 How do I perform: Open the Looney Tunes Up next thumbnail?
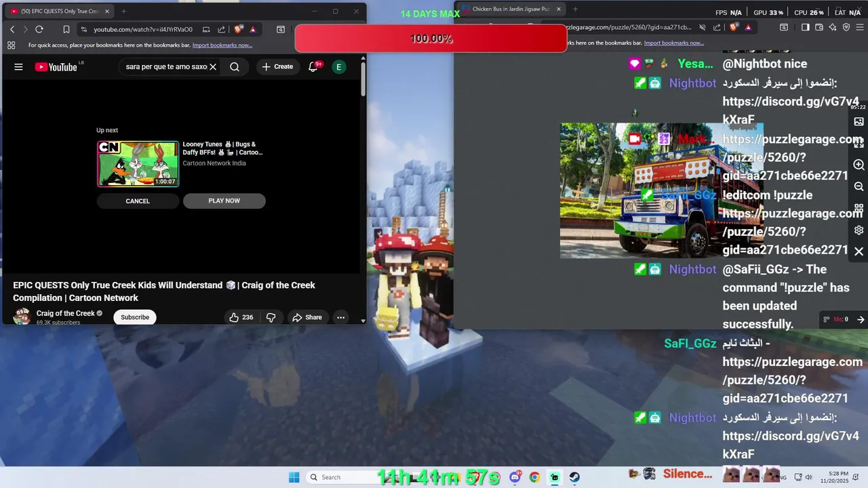point(138,163)
